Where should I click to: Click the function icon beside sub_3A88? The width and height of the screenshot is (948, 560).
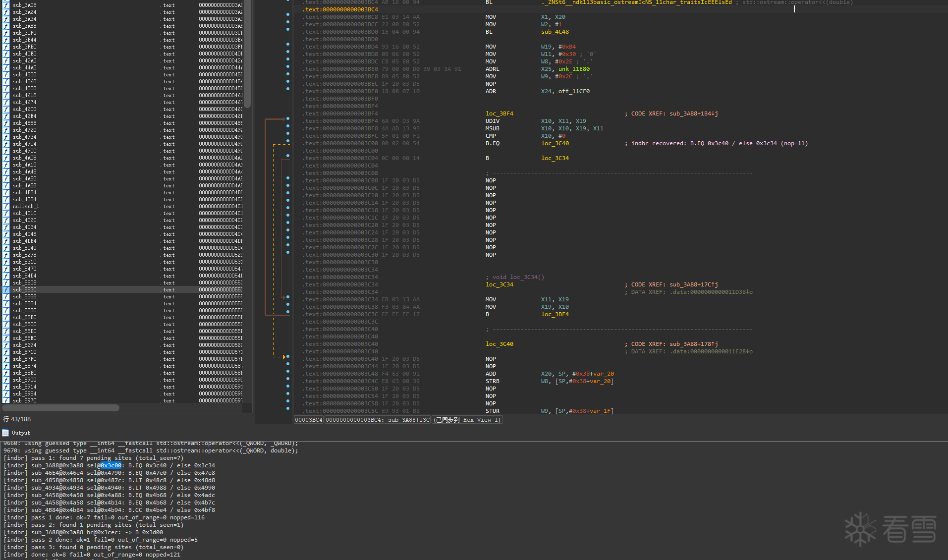tap(6, 26)
